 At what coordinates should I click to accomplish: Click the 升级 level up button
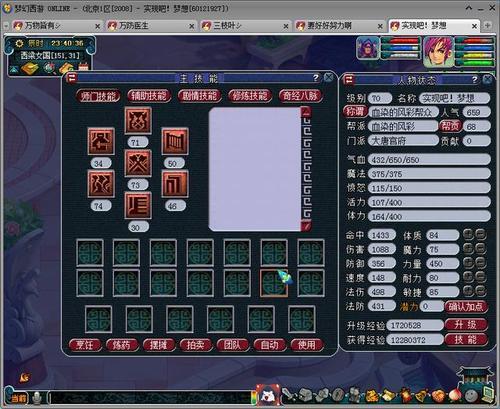(x=466, y=325)
